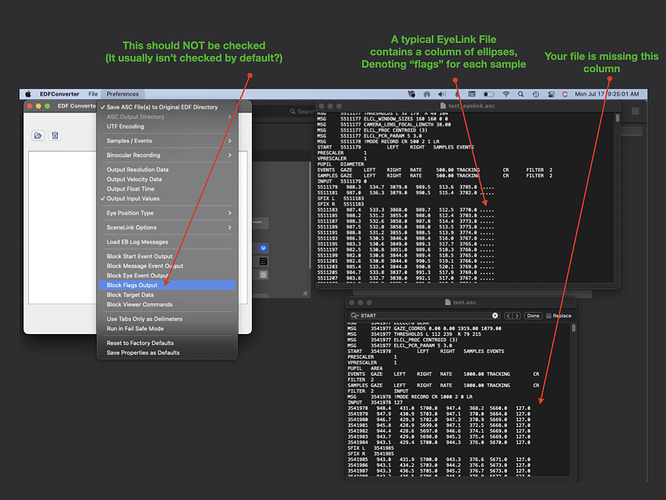Image resolution: width=666 pixels, height=500 pixels.
Task: Open Spotlight search from the menu bar
Action: point(521,94)
